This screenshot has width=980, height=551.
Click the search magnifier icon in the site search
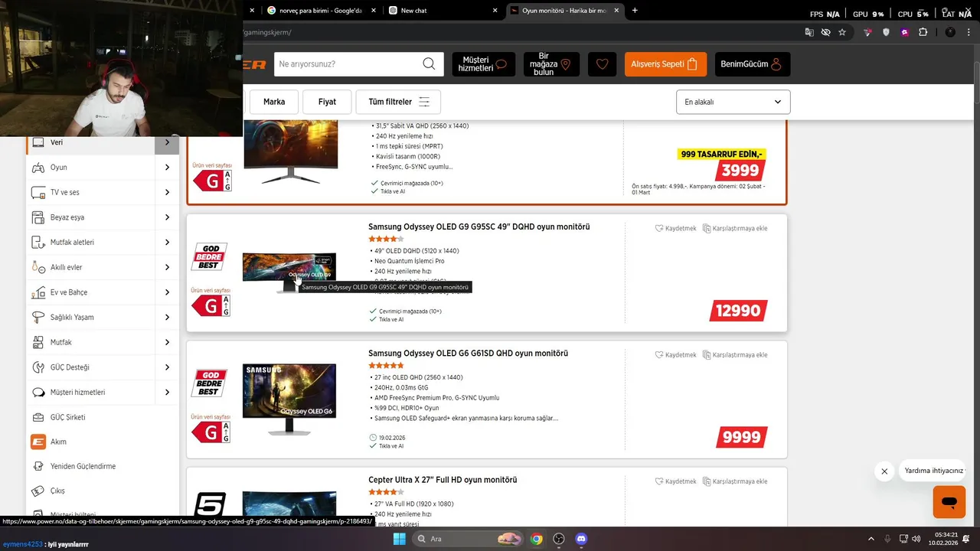pyautogui.click(x=429, y=64)
